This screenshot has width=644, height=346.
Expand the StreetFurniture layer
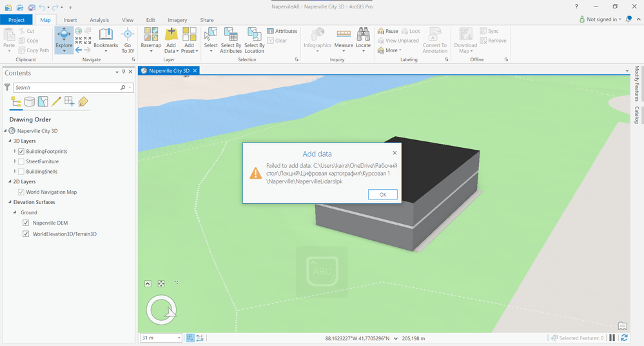15,161
